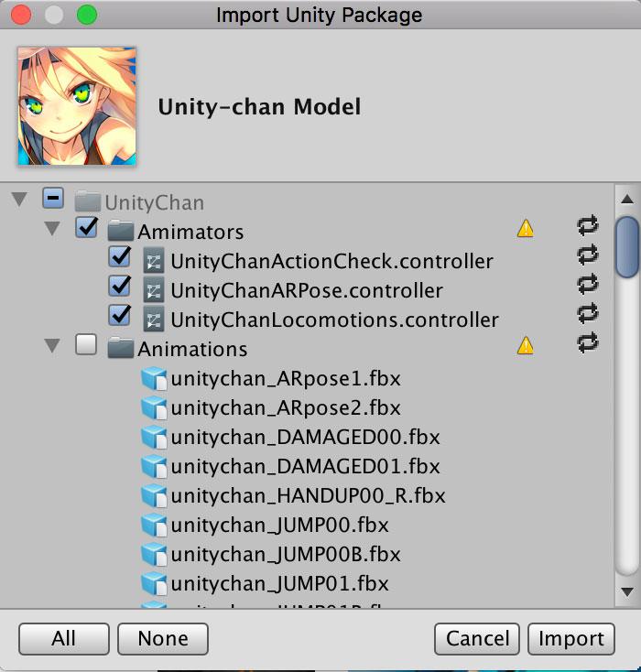This screenshot has height=672, width=641.
Task: Click the Animations folder icon
Action: (121, 348)
